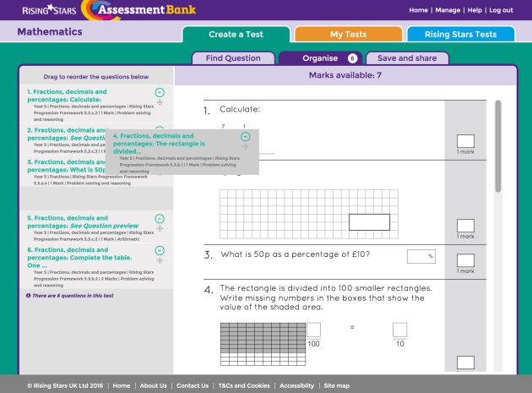Open the My Tests tab
The width and height of the screenshot is (532, 393).
(349, 35)
